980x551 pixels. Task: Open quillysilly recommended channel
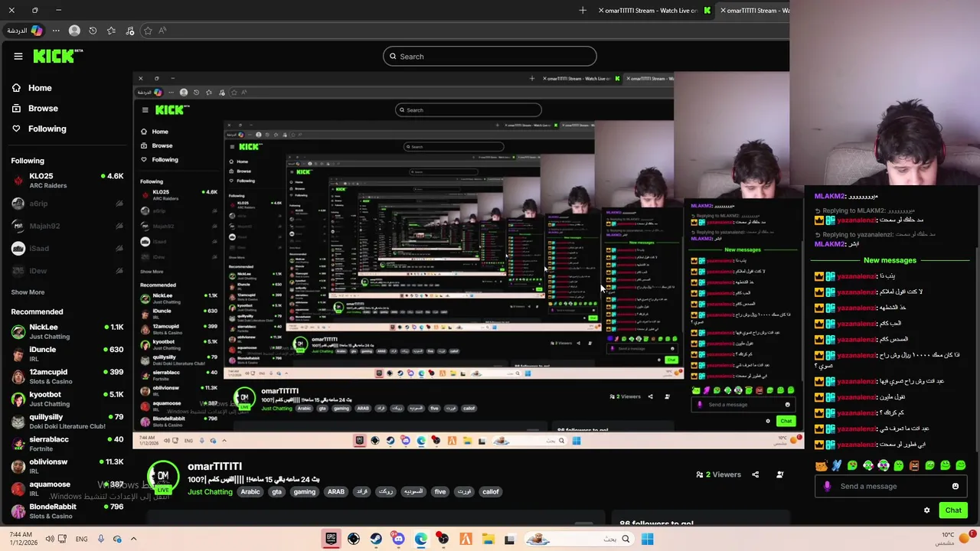(x=67, y=422)
